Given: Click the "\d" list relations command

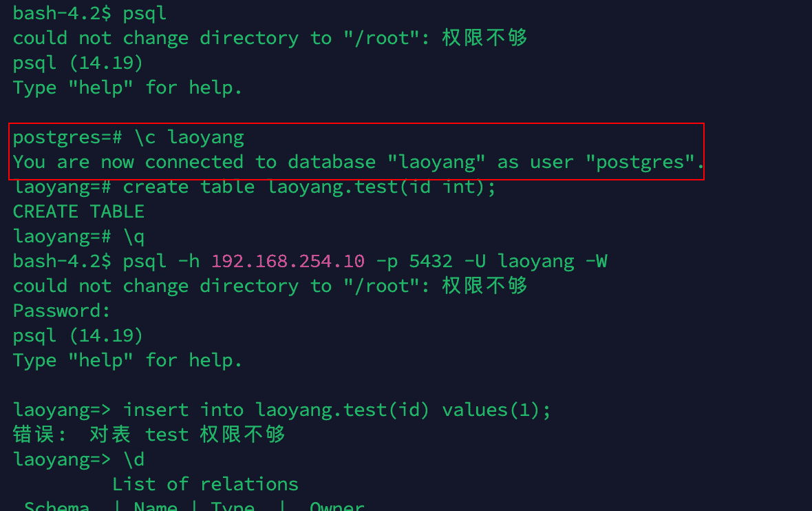Looking at the screenshot, I should pos(133,459).
